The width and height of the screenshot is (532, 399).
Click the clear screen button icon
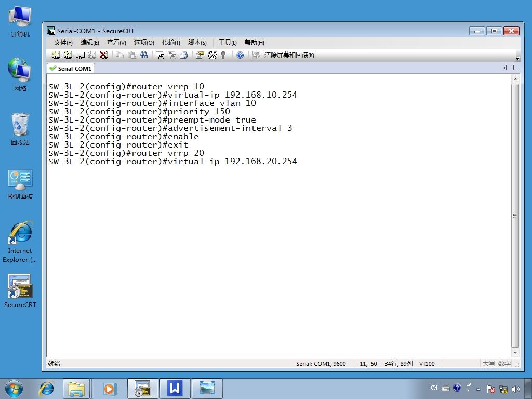coord(256,55)
